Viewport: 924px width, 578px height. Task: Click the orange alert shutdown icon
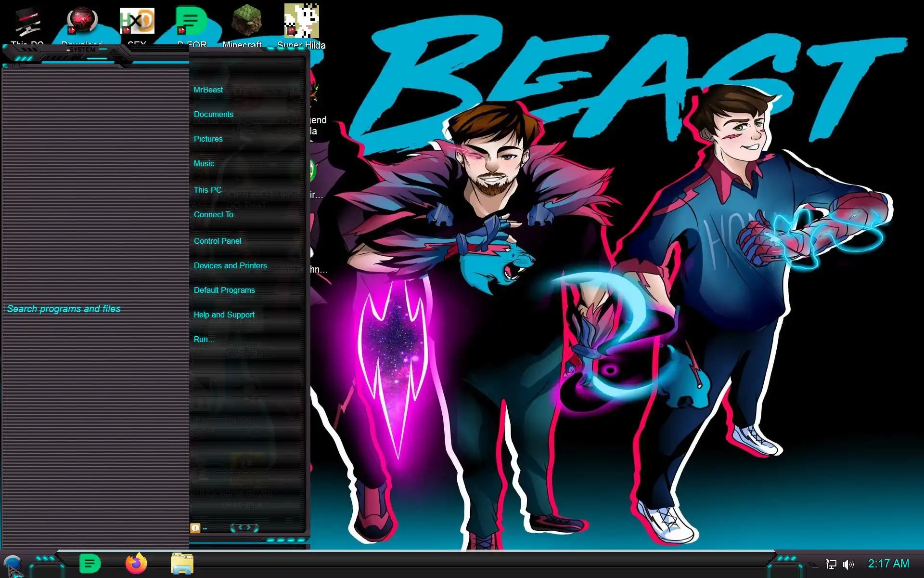195,528
